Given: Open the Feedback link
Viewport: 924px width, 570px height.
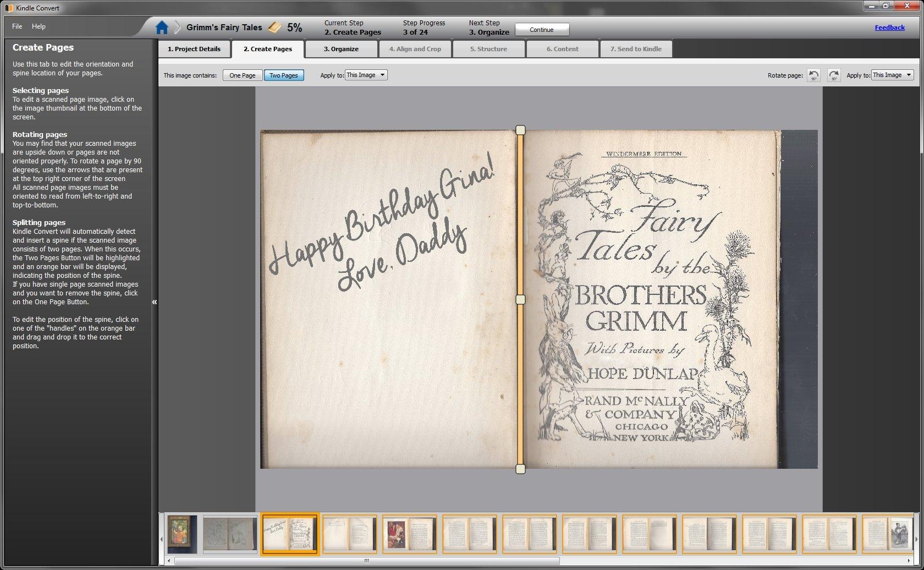Looking at the screenshot, I should click(889, 28).
